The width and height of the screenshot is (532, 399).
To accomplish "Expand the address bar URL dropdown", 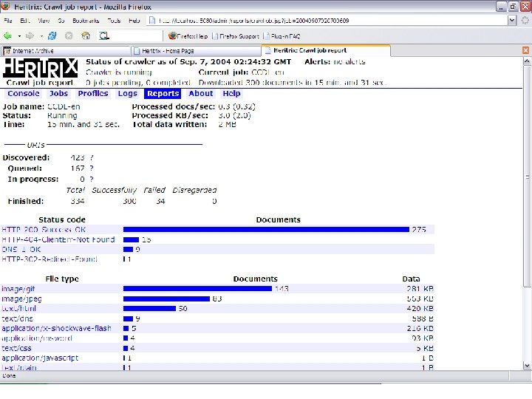I will [x=512, y=21].
